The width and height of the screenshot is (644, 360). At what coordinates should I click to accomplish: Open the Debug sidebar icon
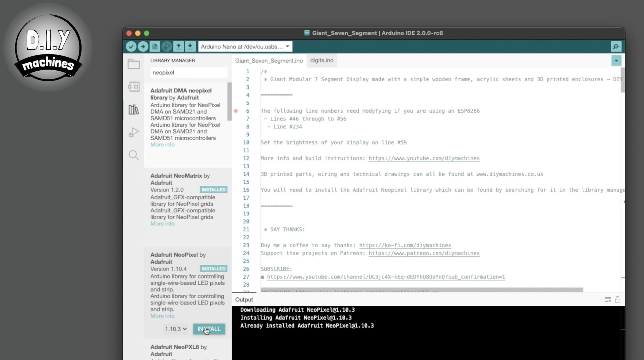coord(134,132)
